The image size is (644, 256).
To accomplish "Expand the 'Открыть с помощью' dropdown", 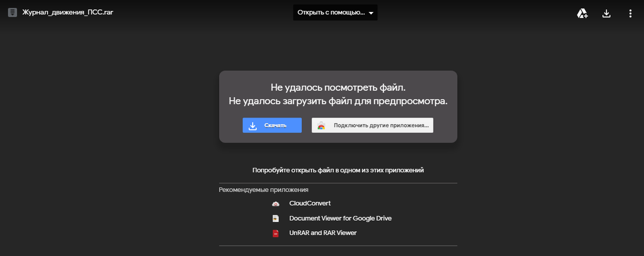I will 335,13.
